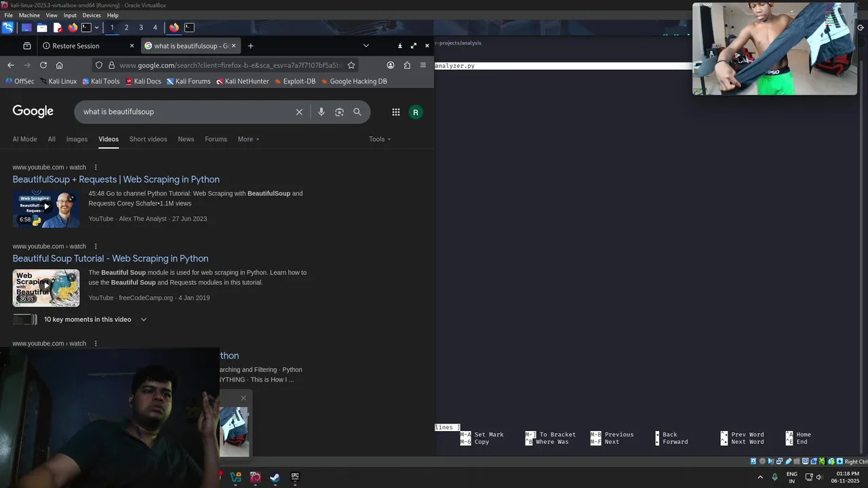Open Google Hacking DB bookmark
The height and width of the screenshot is (488, 868).
[x=353, y=81]
